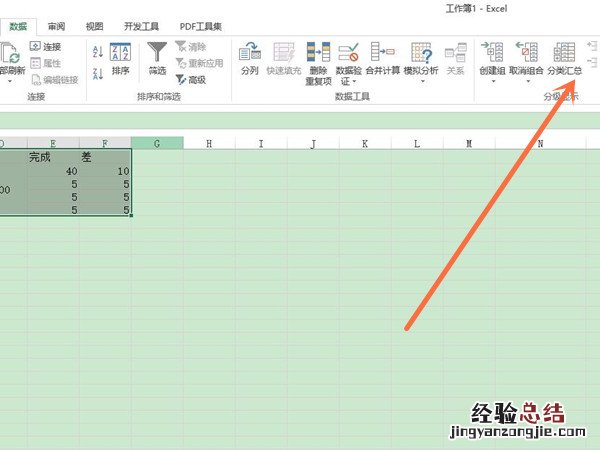Open the View (视图) ribbon tab

94,26
